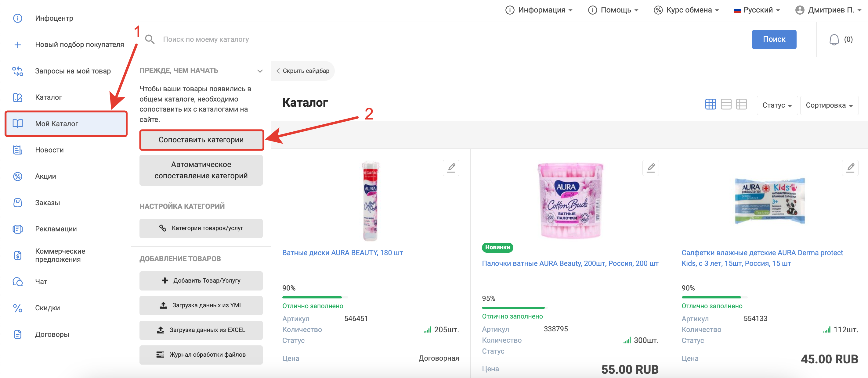Open the Sorting dropdown
Image resolution: width=868 pixels, height=378 pixels.
(x=829, y=105)
